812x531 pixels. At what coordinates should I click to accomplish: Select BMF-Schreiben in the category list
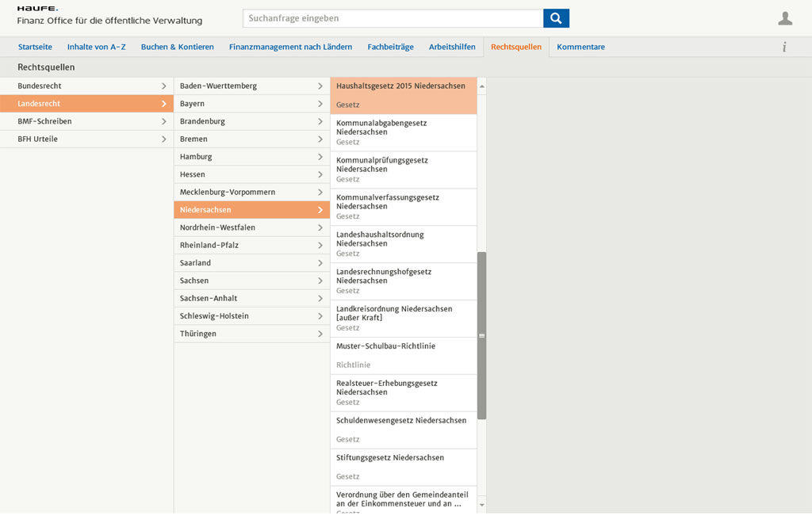[x=86, y=121]
